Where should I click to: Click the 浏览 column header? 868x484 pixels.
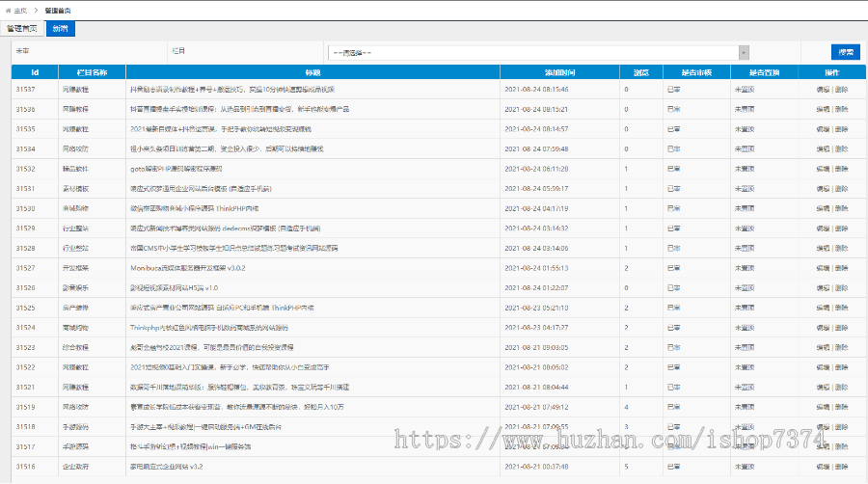tap(641, 72)
